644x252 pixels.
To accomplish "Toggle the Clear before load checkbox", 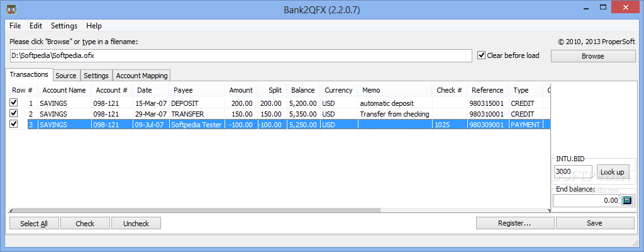I will [x=481, y=55].
